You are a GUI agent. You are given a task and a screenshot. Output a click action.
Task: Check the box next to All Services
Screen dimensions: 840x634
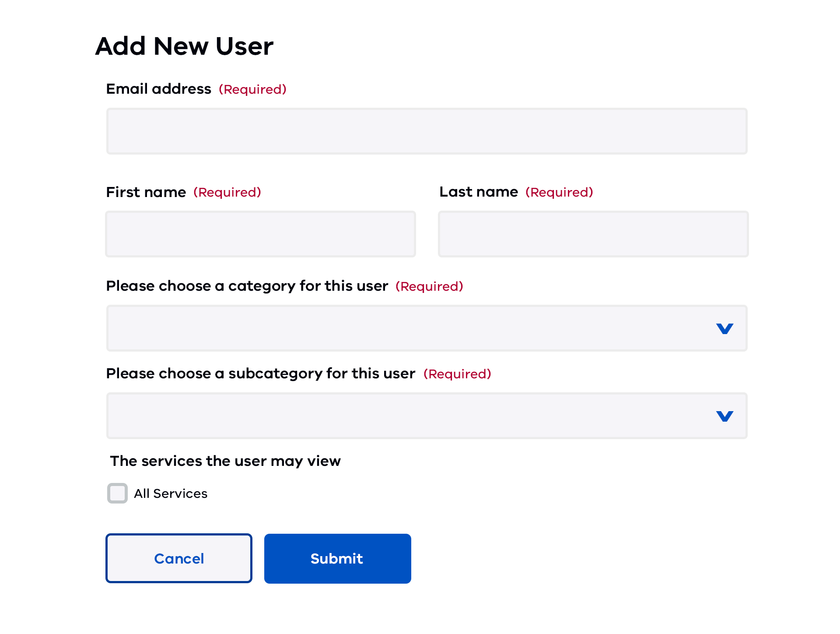click(x=117, y=493)
